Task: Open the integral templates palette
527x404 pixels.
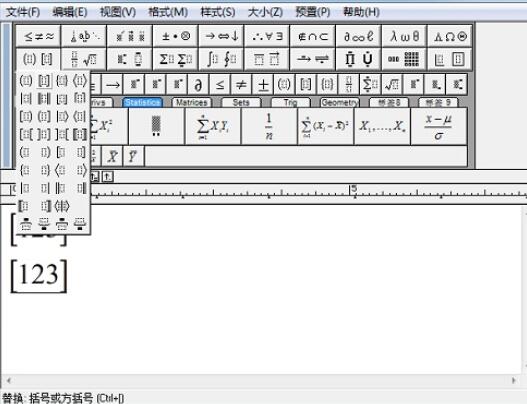Action: coord(221,59)
